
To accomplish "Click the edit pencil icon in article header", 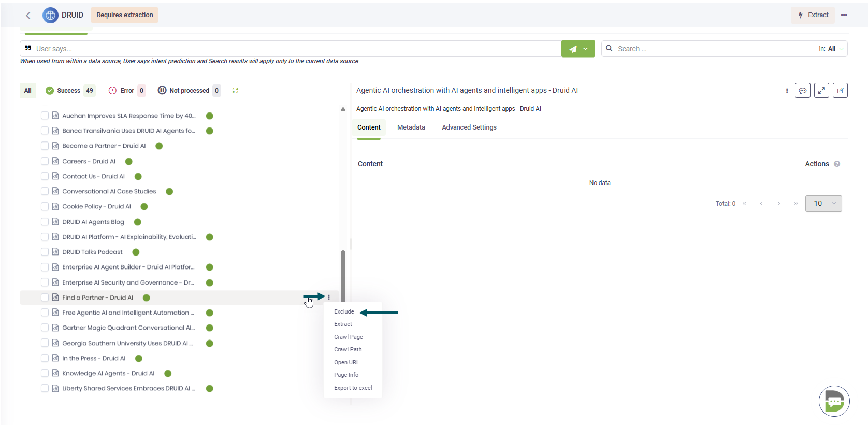I will pos(840,91).
